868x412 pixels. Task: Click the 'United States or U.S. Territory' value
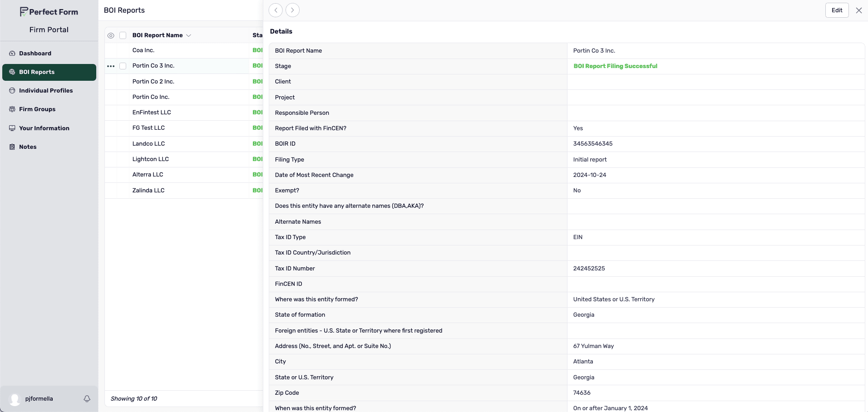[x=614, y=299]
